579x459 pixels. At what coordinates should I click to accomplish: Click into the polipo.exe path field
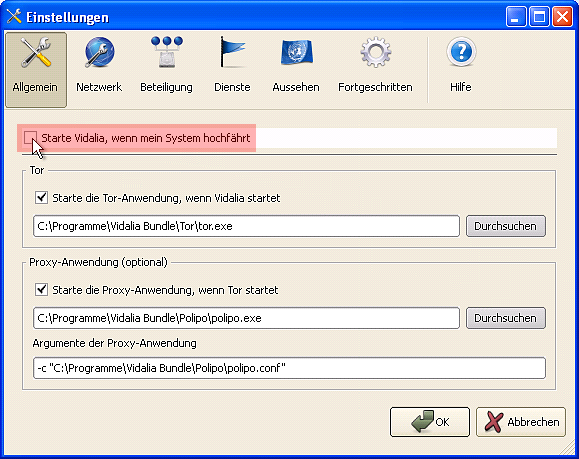click(x=246, y=318)
